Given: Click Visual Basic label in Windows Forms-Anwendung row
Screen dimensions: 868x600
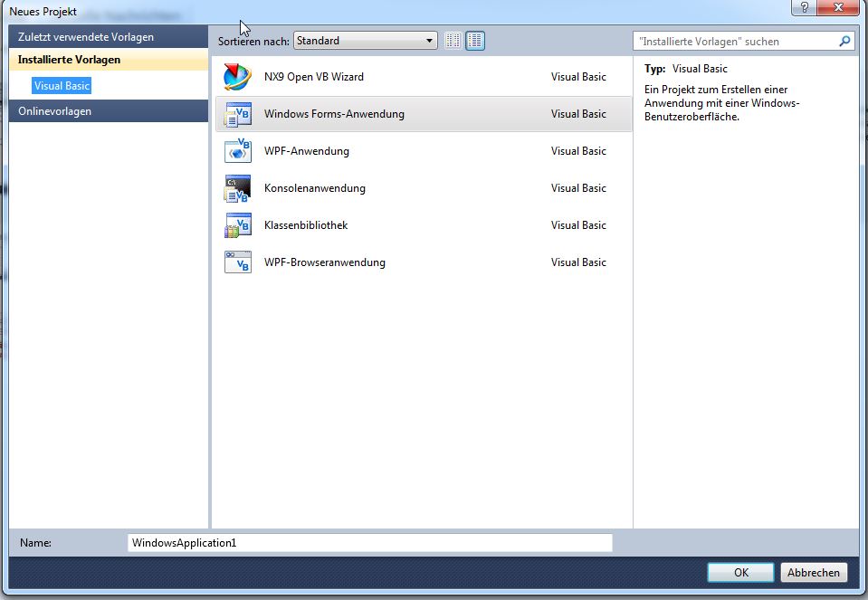Looking at the screenshot, I should coord(578,114).
